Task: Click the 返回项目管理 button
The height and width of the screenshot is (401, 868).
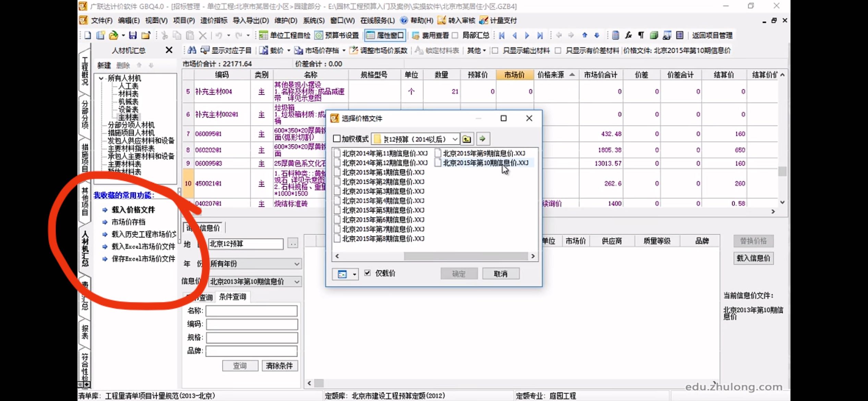Action: pos(712,35)
